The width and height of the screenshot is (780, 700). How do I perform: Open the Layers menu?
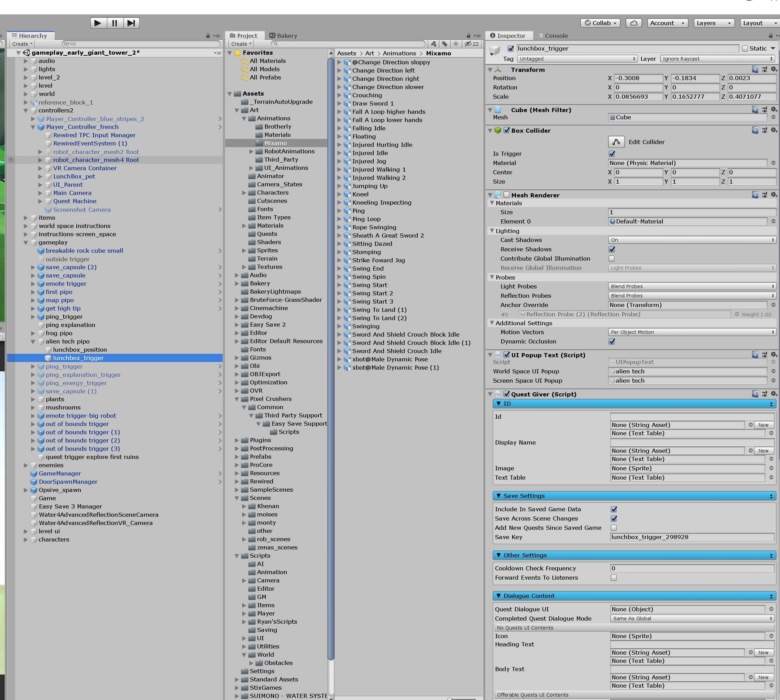point(714,23)
